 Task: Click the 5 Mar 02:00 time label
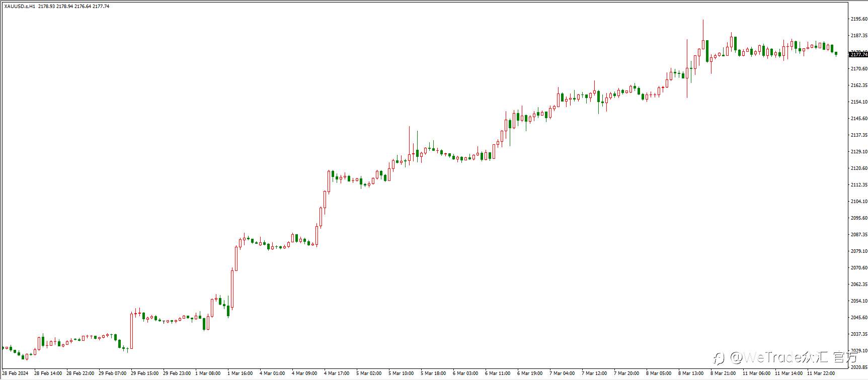click(x=369, y=373)
